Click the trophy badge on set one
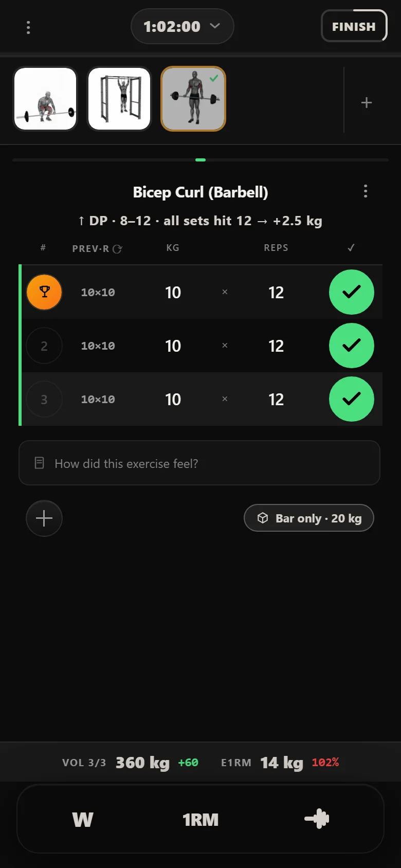The width and height of the screenshot is (401, 868). (44, 292)
